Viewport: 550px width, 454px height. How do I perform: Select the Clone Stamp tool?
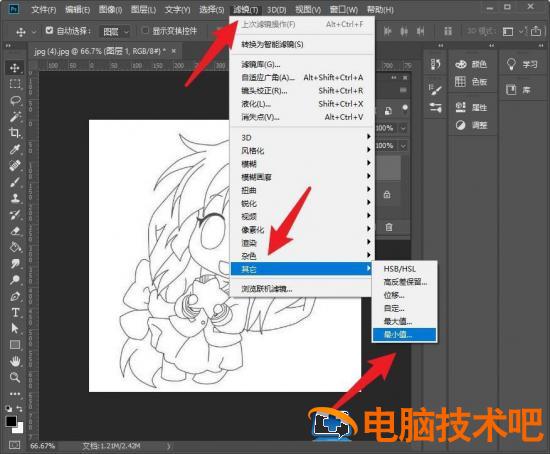tap(15, 198)
